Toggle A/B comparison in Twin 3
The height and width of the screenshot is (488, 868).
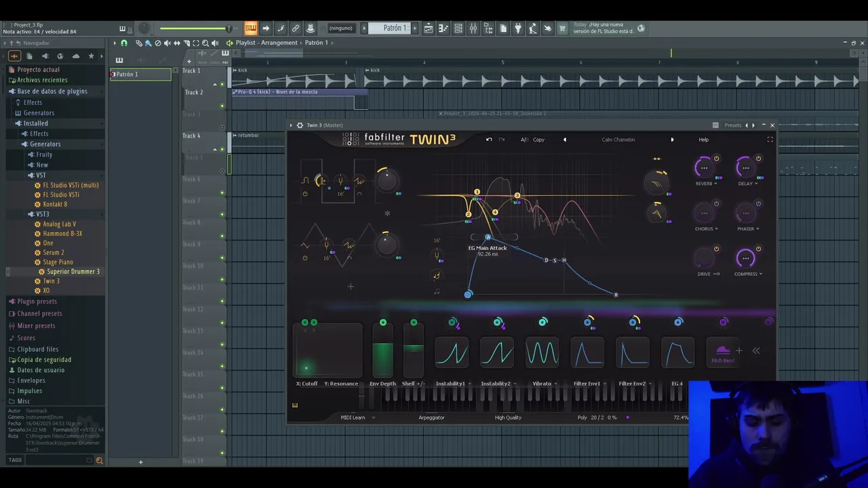pyautogui.click(x=524, y=140)
